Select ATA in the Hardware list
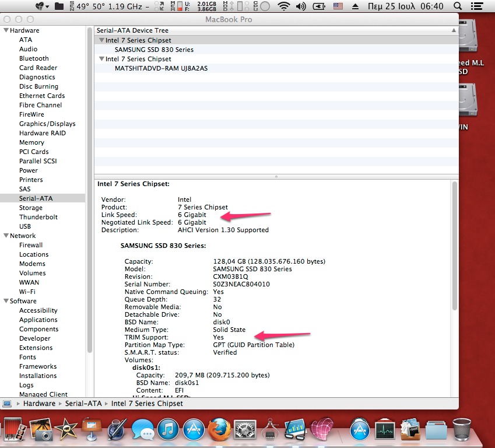The width and height of the screenshot is (495, 448). [x=26, y=40]
